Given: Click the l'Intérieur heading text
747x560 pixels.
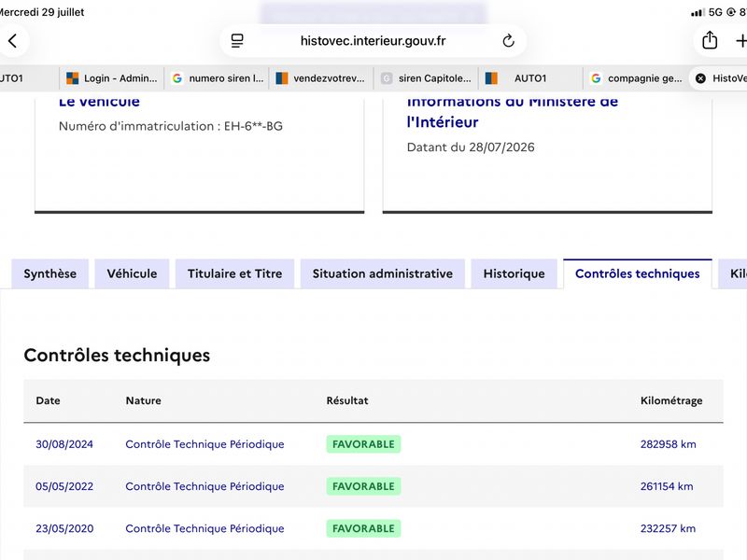Looking at the screenshot, I should 443,122.
